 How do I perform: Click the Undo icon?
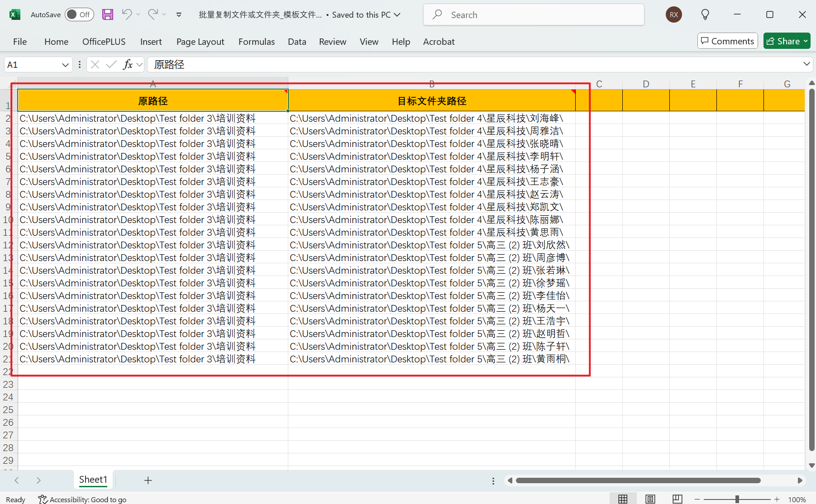click(x=127, y=14)
